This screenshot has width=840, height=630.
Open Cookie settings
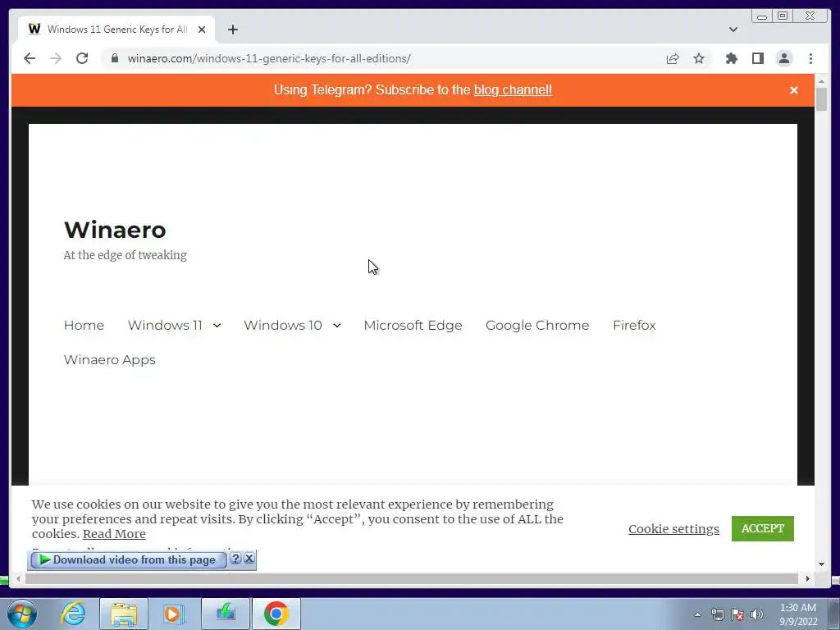(x=674, y=529)
